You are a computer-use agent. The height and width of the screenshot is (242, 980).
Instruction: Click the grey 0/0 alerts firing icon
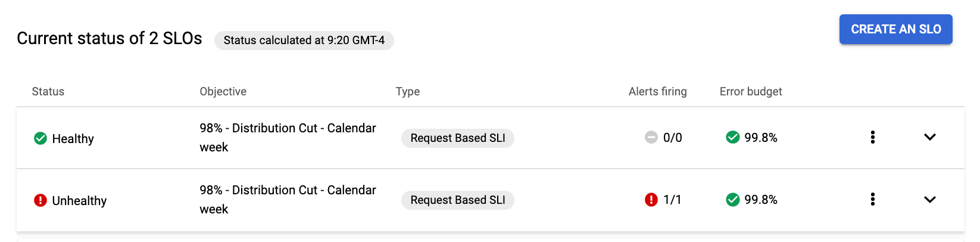651,138
